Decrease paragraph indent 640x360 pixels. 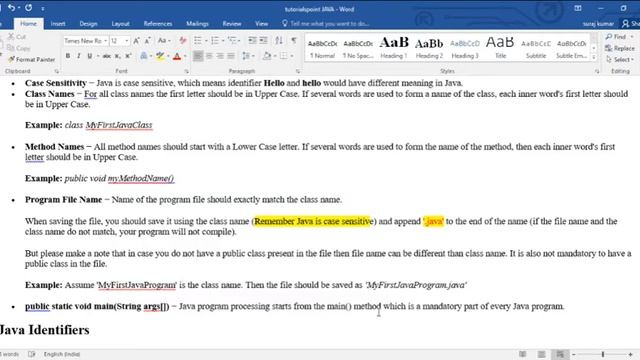click(x=253, y=40)
